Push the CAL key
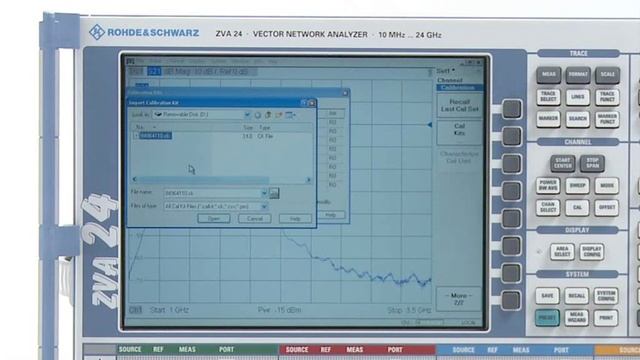Image resolution: width=640 pixels, height=360 pixels. [x=578, y=207]
